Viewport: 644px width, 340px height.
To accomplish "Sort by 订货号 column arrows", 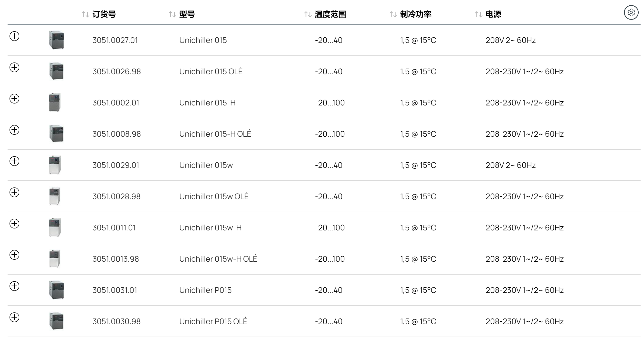I will click(85, 14).
